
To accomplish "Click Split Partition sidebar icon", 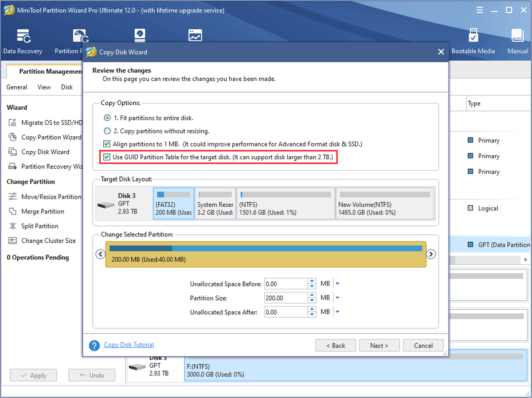I will (13, 226).
